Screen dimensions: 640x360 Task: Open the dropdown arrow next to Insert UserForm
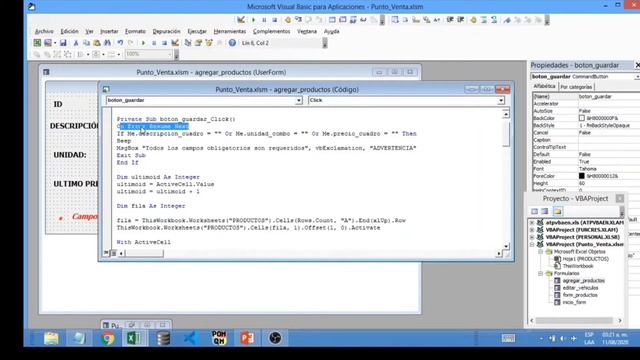(x=55, y=43)
